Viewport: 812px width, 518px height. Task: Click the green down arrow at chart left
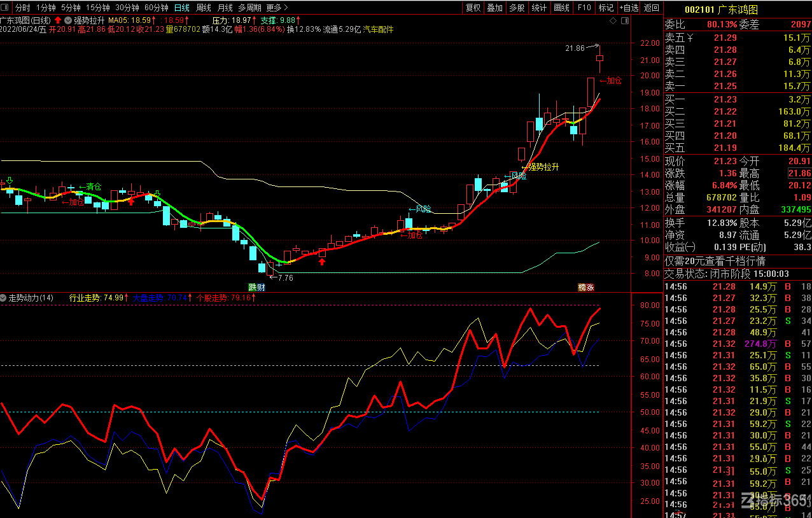9,181
